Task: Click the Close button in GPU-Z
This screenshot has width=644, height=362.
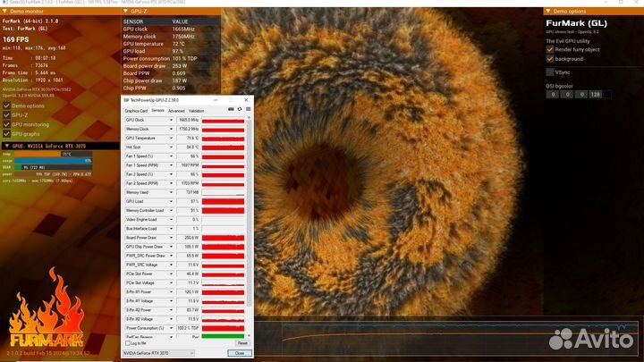Action: (240, 353)
